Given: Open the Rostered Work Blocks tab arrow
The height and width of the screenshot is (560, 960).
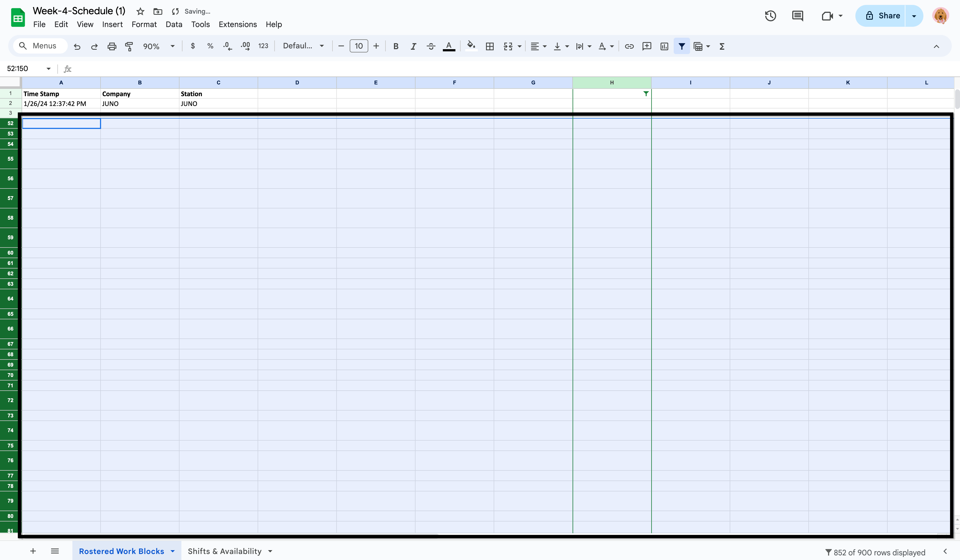Looking at the screenshot, I should coord(173,551).
